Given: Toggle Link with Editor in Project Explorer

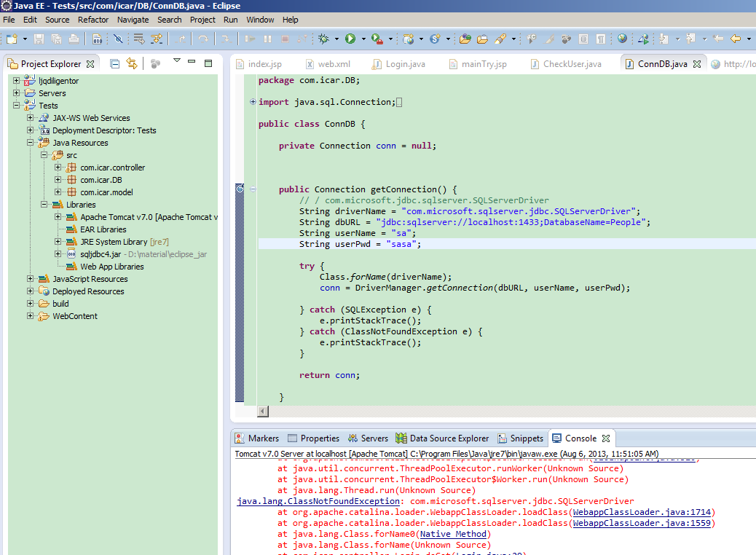Looking at the screenshot, I should pyautogui.click(x=132, y=63).
